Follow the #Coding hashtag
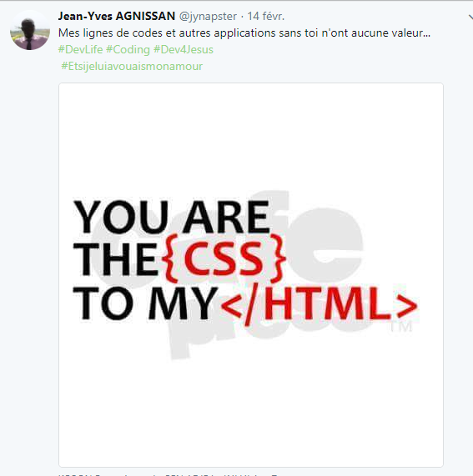473x476 pixels. point(128,49)
